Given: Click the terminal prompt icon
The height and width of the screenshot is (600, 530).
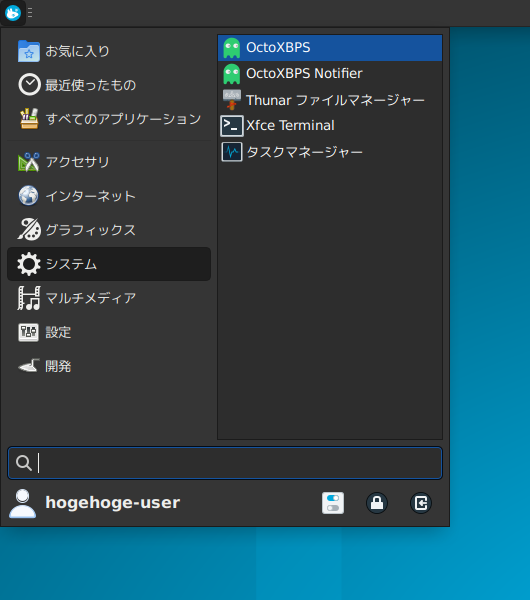Looking at the screenshot, I should tap(232, 126).
